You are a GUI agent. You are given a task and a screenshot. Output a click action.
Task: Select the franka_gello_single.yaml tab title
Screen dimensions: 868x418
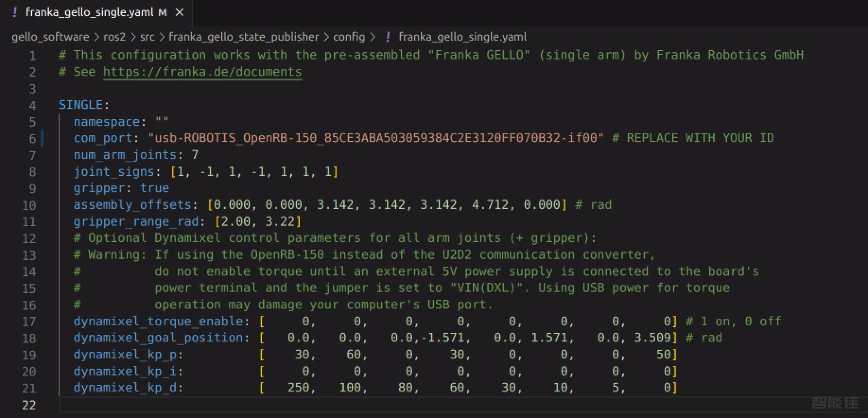[89, 13]
